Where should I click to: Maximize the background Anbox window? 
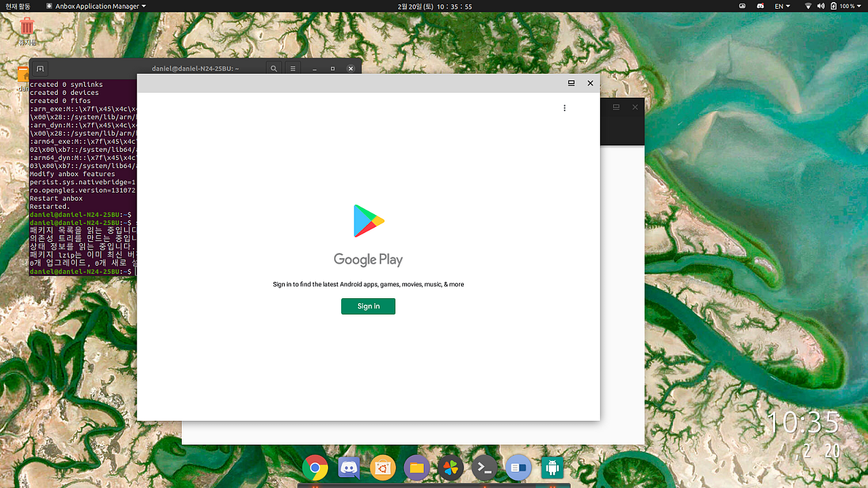(x=616, y=107)
